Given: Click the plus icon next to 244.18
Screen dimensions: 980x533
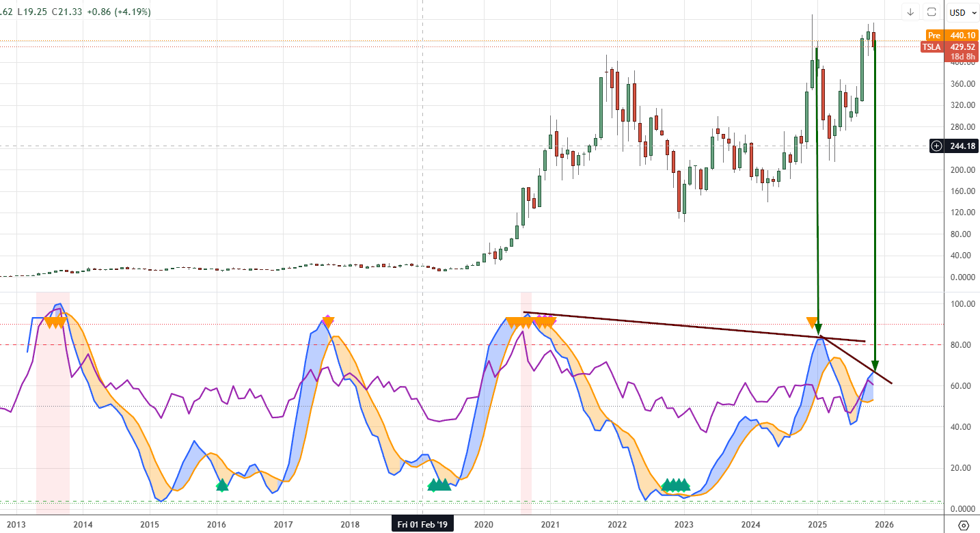Looking at the screenshot, I should tap(936, 146).
